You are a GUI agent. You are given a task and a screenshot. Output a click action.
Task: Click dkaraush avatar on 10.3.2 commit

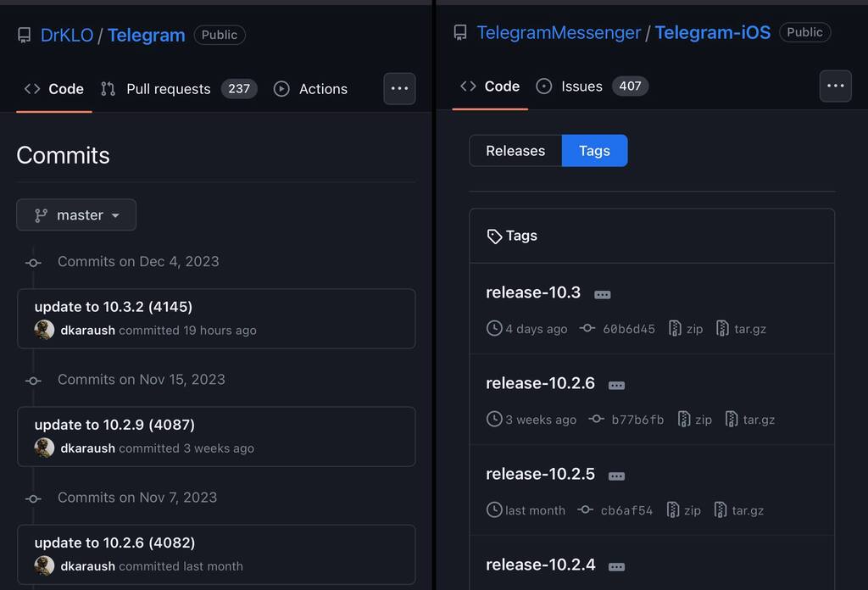click(44, 330)
